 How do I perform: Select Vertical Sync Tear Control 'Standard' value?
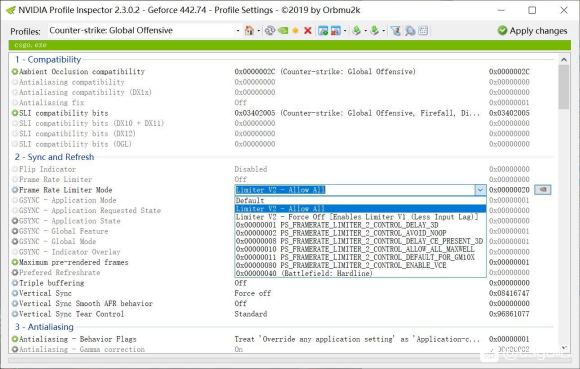pyautogui.click(x=251, y=314)
